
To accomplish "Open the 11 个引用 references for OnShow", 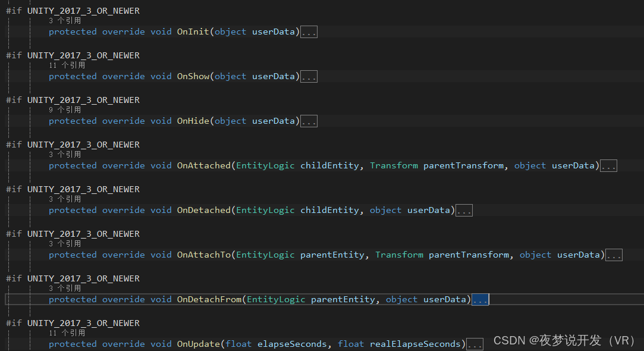I will point(67,65).
